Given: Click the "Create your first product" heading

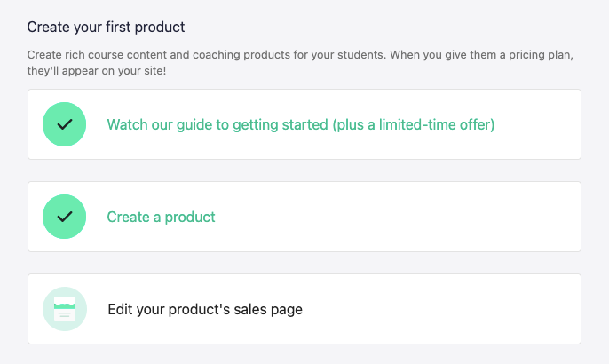Looking at the screenshot, I should pos(106,28).
